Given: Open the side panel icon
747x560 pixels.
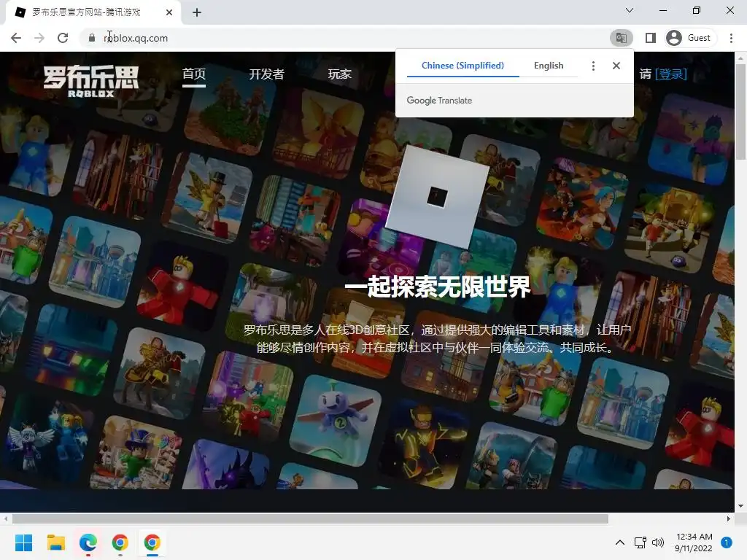Looking at the screenshot, I should (650, 38).
